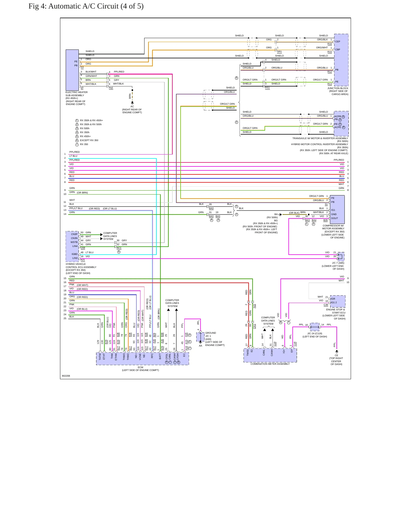This screenshot has width=411, height=532.
Task: Select 'TRANSAXLE W/ MOTOR & INVERTER ASSEMBLY' label
Action: point(320,138)
